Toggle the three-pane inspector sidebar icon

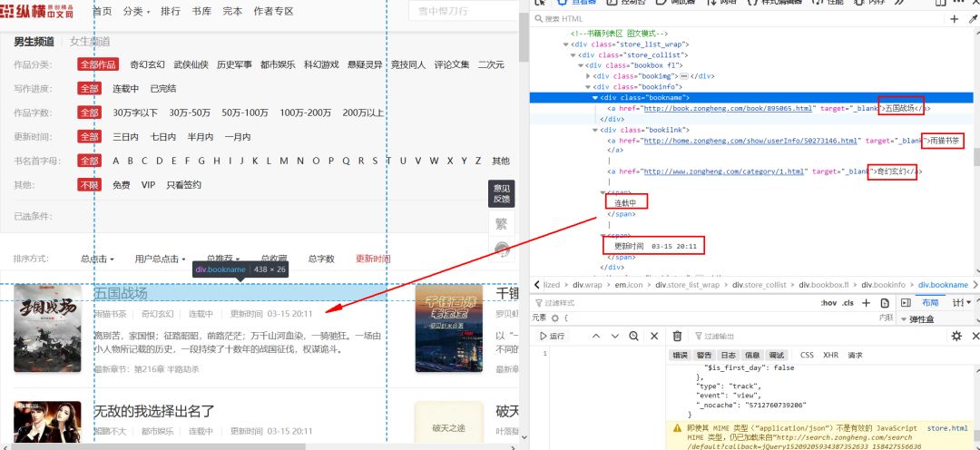[905, 303]
